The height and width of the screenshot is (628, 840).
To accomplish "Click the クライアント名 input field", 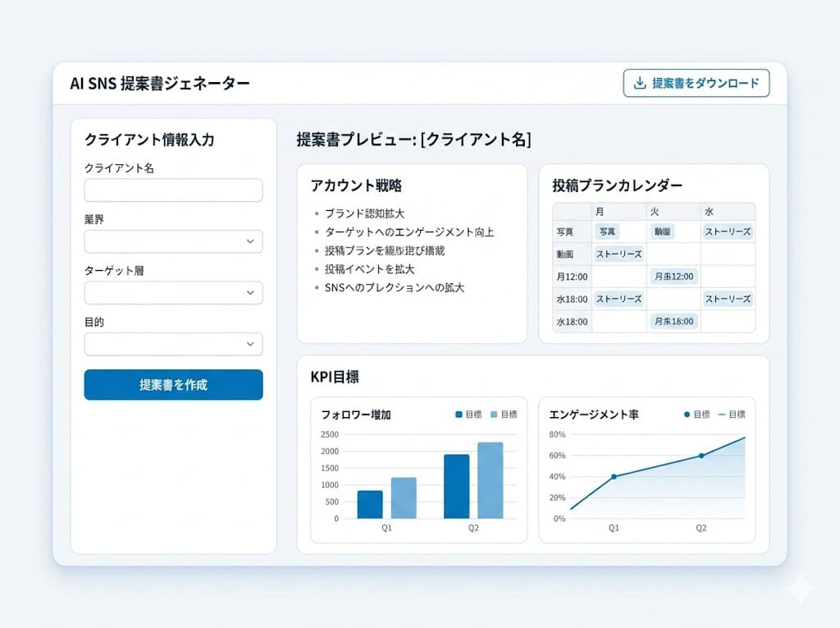I will 173,190.
